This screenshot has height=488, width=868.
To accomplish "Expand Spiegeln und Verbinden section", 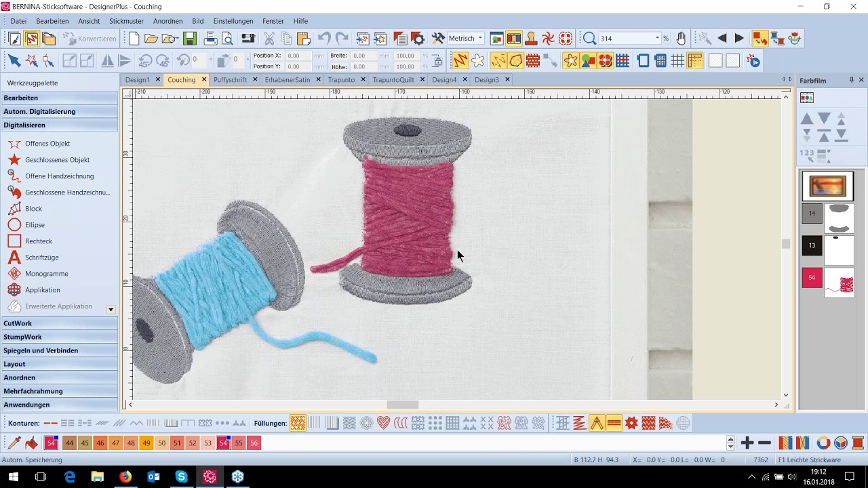I will point(60,350).
